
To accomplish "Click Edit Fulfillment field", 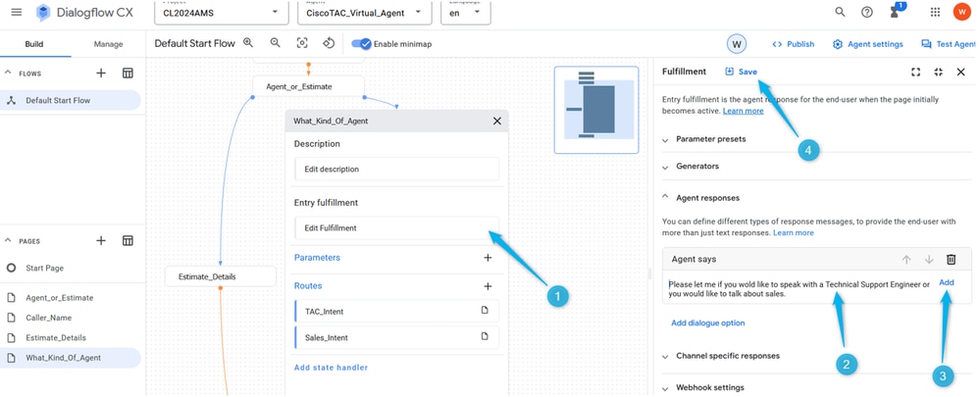I will [397, 228].
